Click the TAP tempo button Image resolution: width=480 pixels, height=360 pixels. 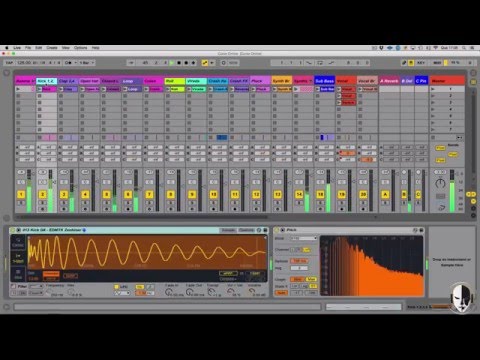9,63
